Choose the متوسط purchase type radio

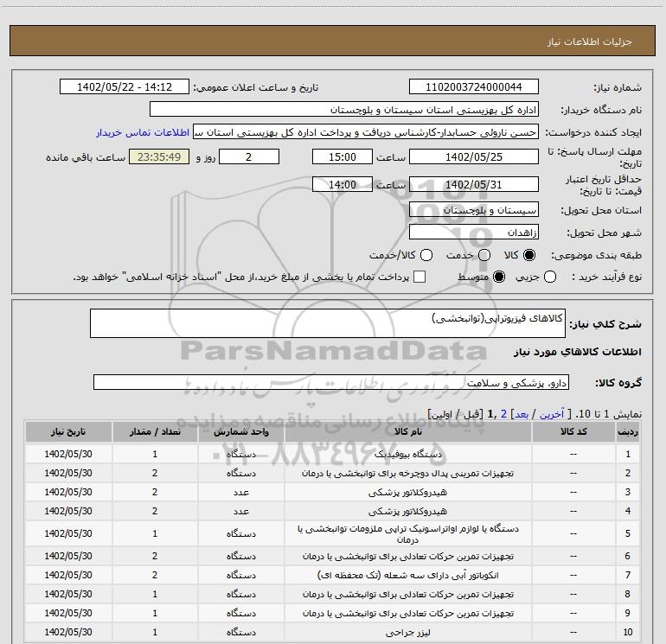tap(499, 277)
